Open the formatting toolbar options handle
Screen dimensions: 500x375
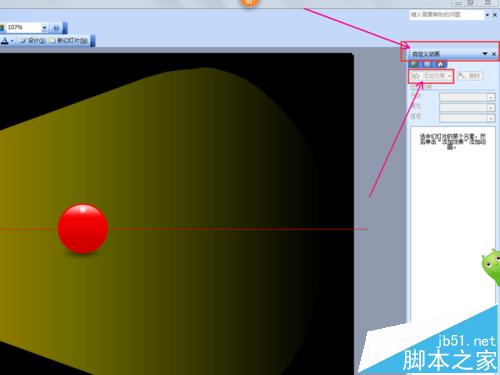93,41
